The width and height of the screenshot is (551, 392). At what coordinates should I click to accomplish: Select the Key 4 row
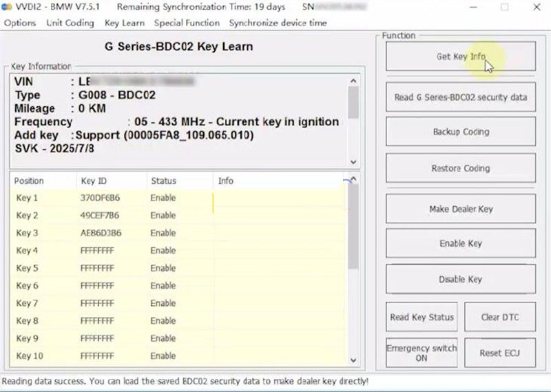(178, 251)
